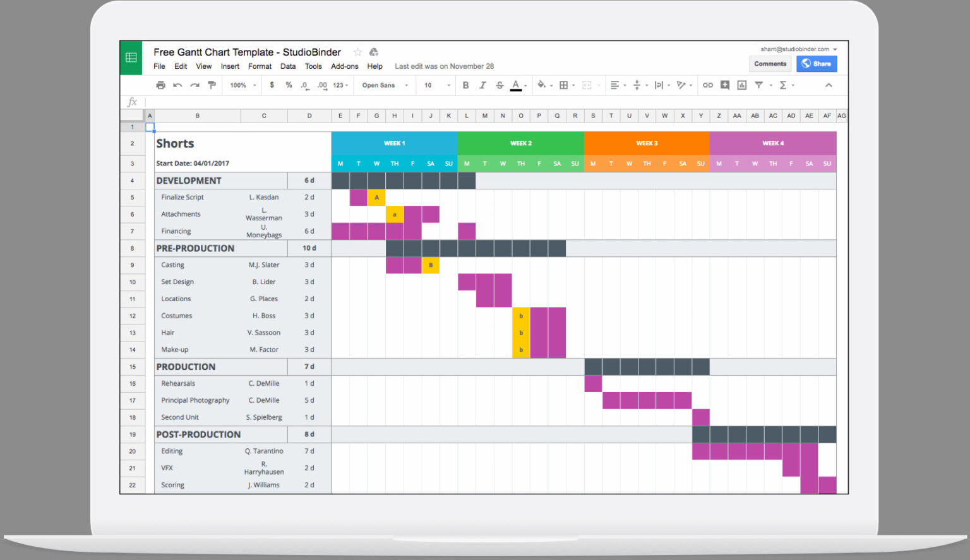Image resolution: width=970 pixels, height=560 pixels.
Task: Open the Tools menu
Action: tap(313, 66)
